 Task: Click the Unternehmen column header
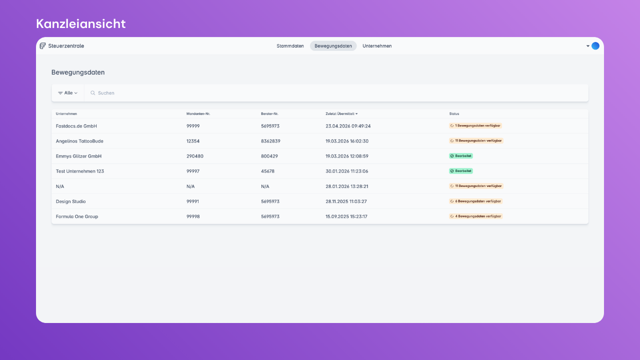[66, 114]
